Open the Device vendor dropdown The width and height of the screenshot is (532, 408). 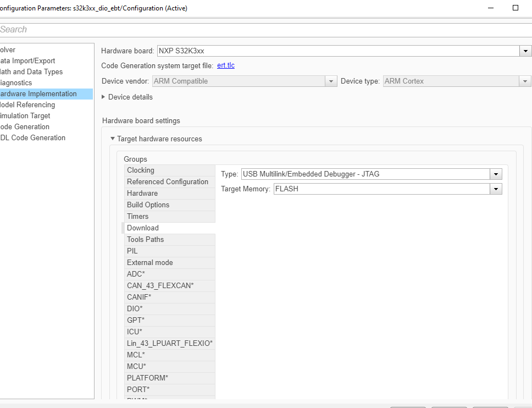pyautogui.click(x=331, y=81)
